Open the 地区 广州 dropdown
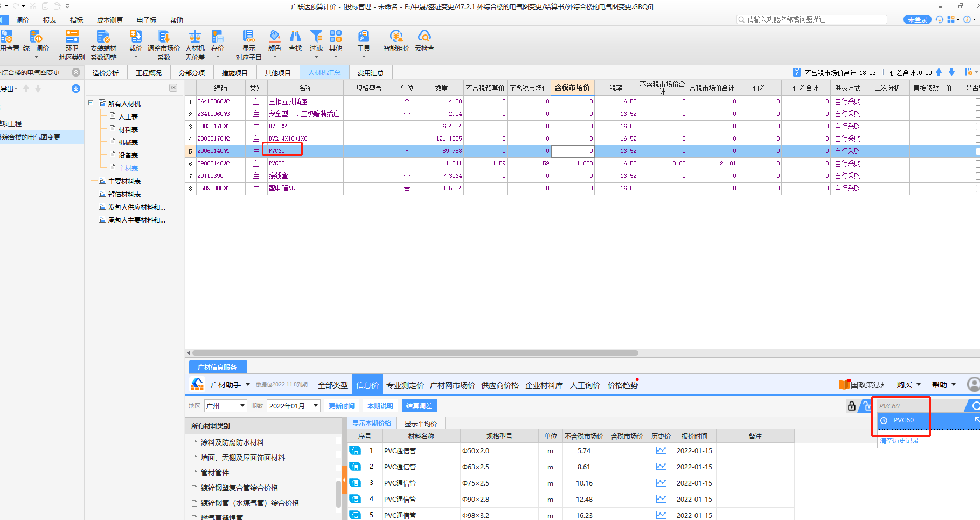The height and width of the screenshot is (520, 980). point(225,406)
